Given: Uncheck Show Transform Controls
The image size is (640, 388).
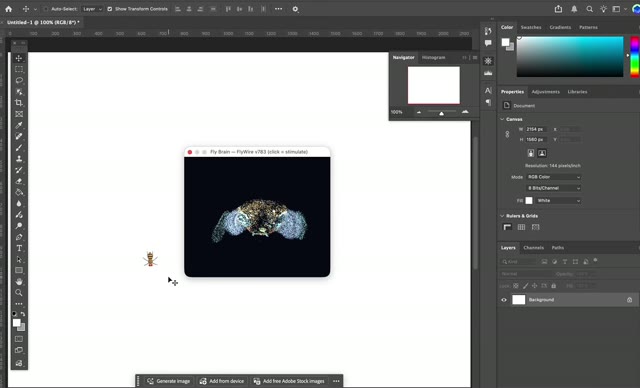Looking at the screenshot, I should [x=109, y=9].
